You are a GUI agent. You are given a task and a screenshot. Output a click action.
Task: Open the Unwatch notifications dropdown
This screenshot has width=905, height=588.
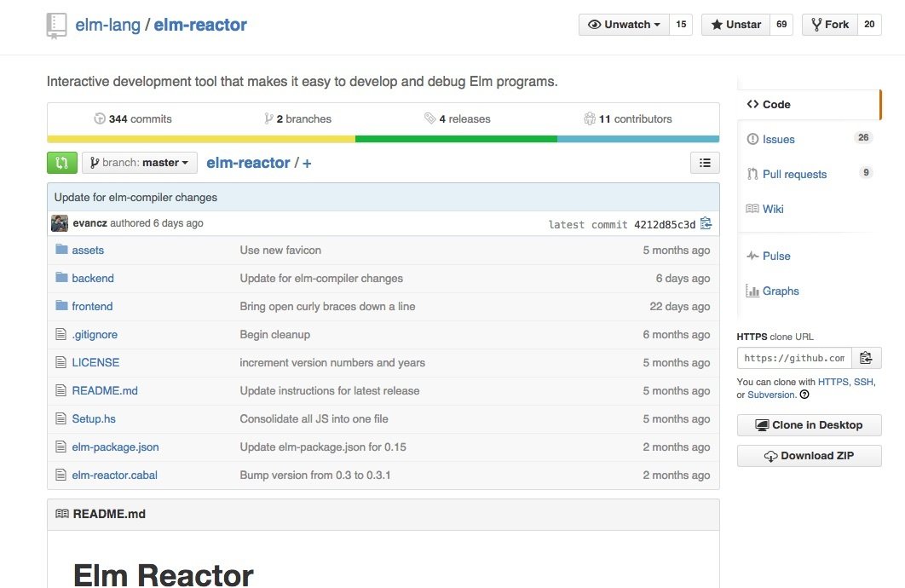(624, 24)
